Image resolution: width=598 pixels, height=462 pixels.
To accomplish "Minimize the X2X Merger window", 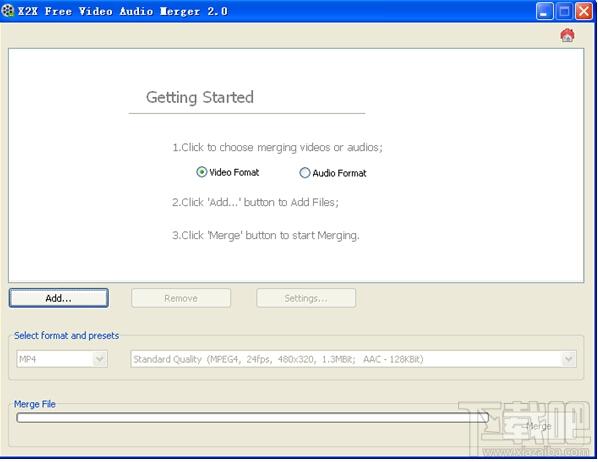I will [544, 11].
